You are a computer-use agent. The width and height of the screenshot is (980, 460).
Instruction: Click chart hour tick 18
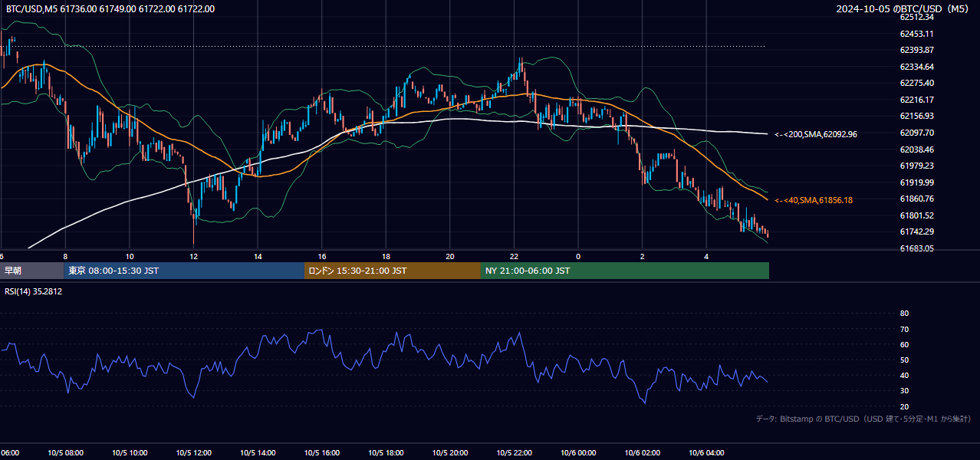(386, 256)
